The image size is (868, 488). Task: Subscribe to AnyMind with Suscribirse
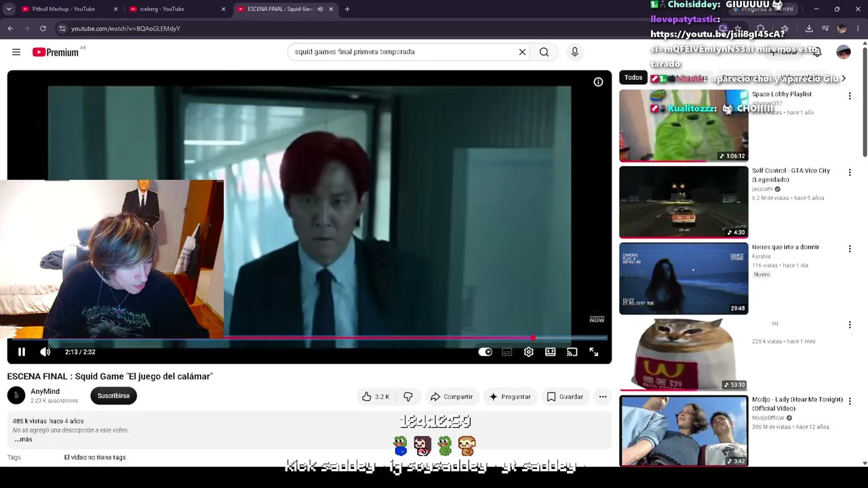click(113, 396)
